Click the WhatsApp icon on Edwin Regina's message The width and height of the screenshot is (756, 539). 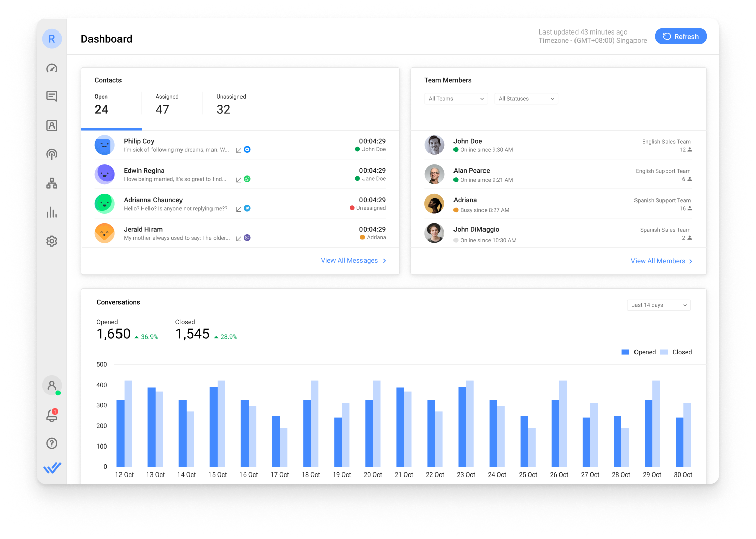pos(247,179)
